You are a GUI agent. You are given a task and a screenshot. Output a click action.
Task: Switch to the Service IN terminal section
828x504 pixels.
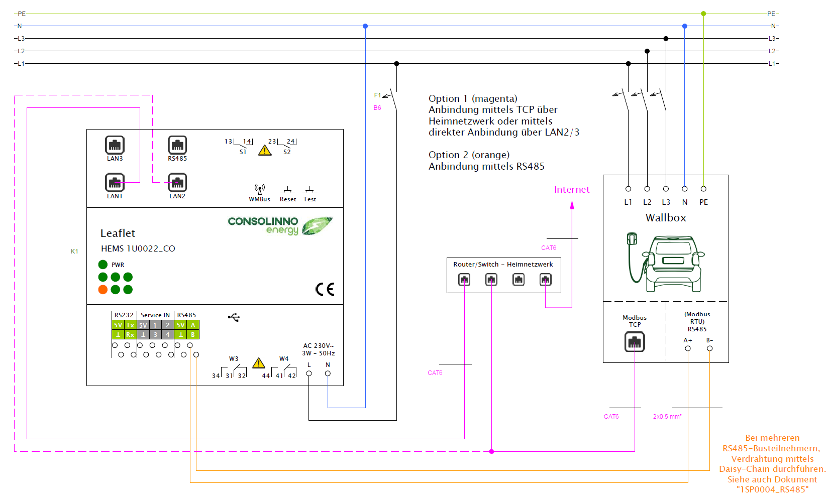(156, 315)
